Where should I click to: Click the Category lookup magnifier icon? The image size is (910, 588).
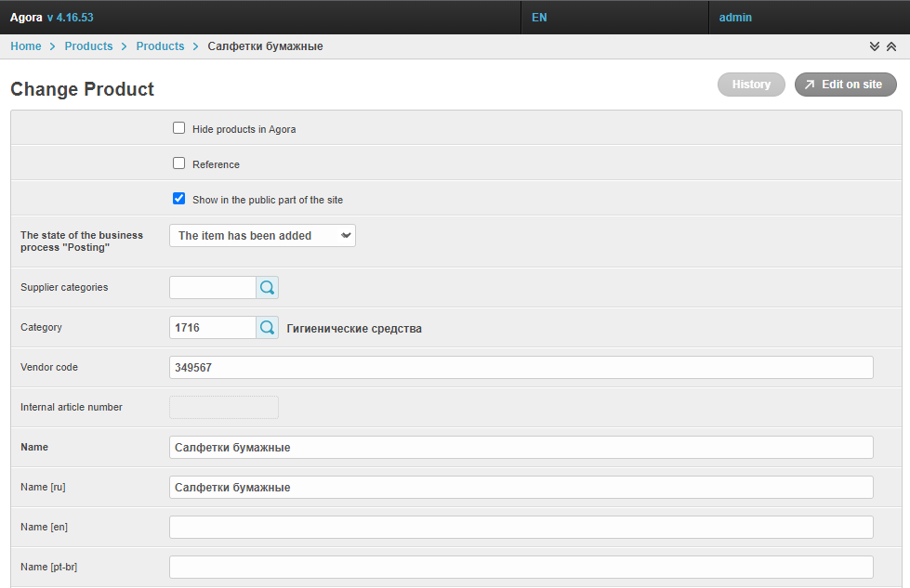[268, 328]
